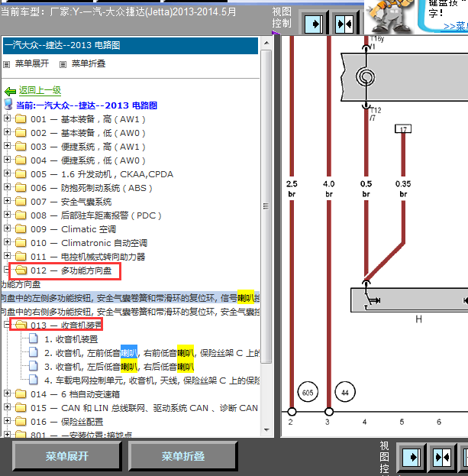Click 当前:一汽大众--捷达--2013 电路图 heading
The image size is (468, 476).
click(86, 105)
